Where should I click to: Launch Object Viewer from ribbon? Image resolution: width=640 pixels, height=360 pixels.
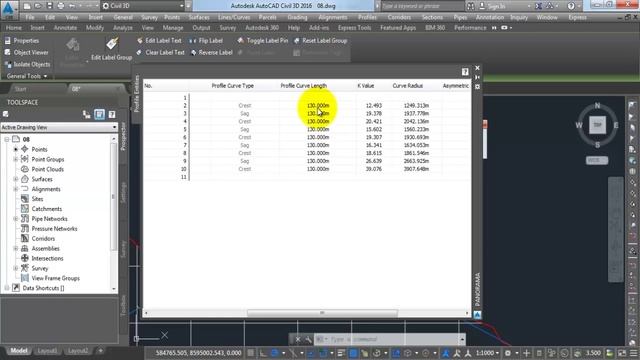pos(27,53)
